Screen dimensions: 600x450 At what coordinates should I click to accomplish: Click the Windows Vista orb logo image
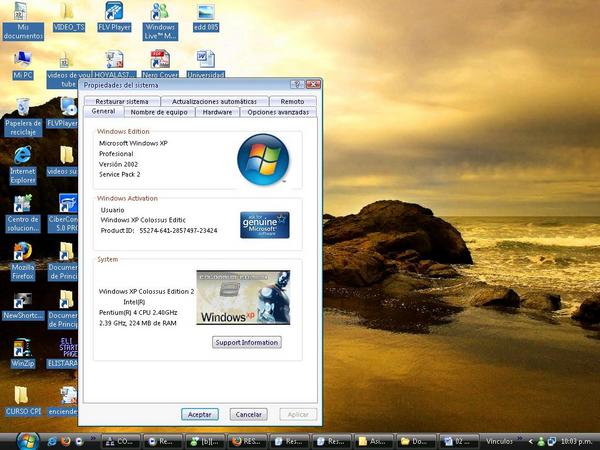click(x=263, y=159)
